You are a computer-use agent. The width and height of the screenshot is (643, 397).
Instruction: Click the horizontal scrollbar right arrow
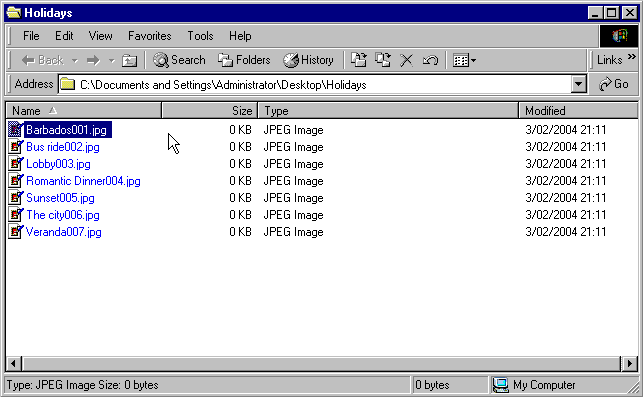pyautogui.click(x=629, y=363)
